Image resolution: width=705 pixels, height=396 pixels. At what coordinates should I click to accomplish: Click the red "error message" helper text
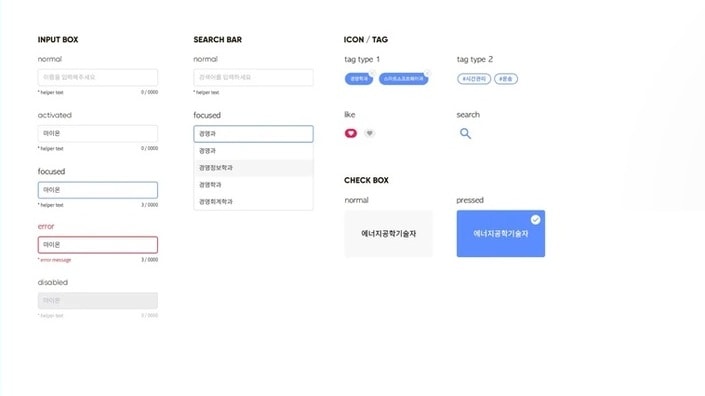click(54, 260)
